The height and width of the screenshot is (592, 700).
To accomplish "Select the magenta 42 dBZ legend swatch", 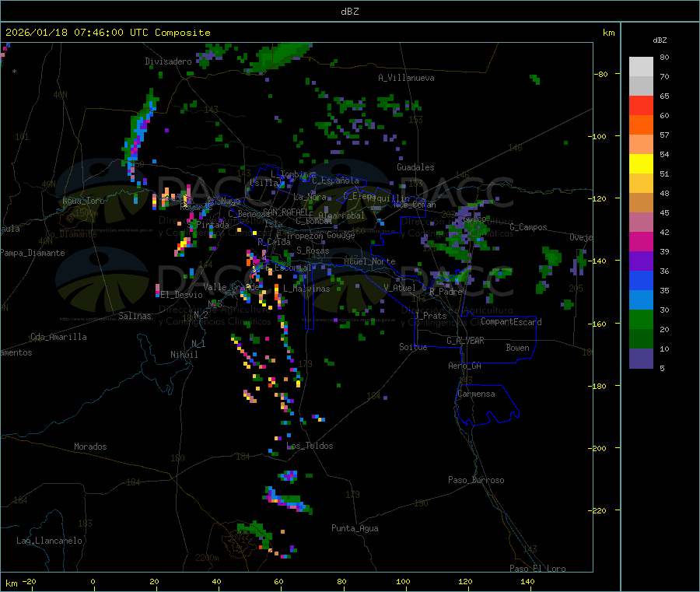I will (x=641, y=241).
